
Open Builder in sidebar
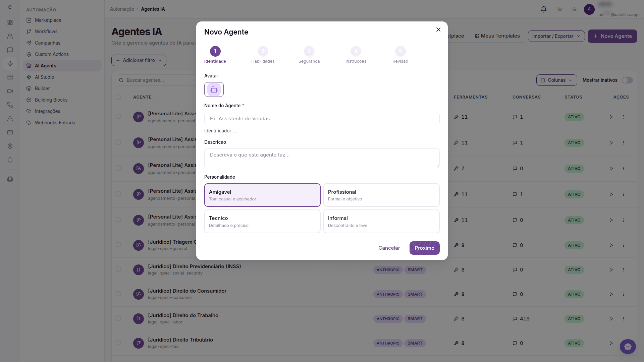[62, 88]
